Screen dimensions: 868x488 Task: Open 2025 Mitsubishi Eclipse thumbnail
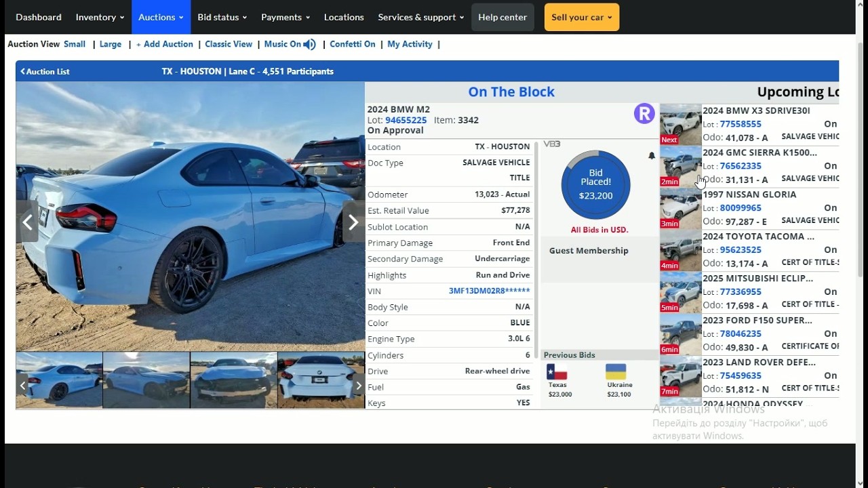[681, 292]
